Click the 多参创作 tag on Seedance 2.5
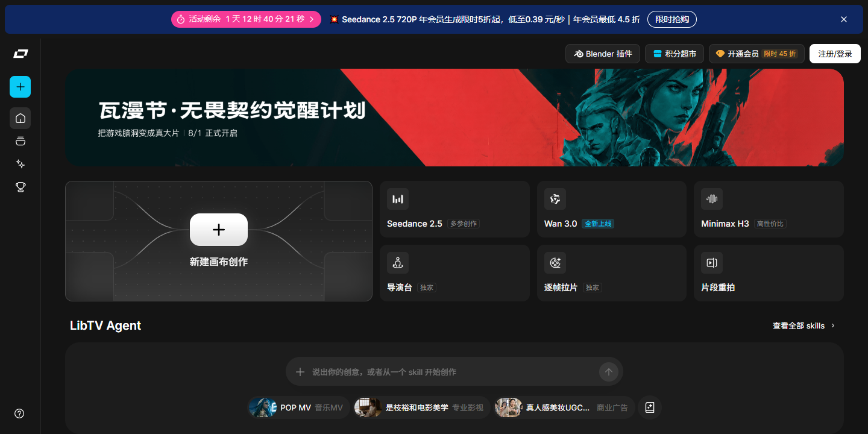Image resolution: width=868 pixels, height=434 pixels. point(464,224)
